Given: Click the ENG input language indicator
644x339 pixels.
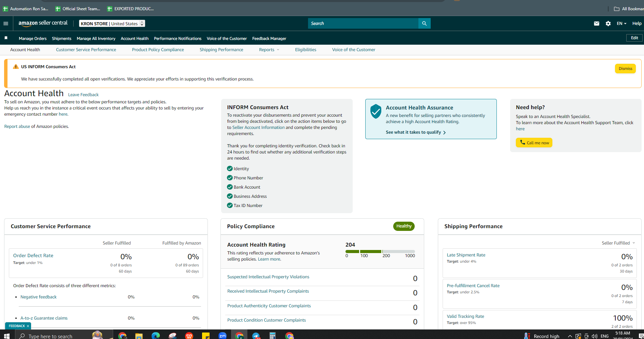Looking at the screenshot, I should (604, 336).
